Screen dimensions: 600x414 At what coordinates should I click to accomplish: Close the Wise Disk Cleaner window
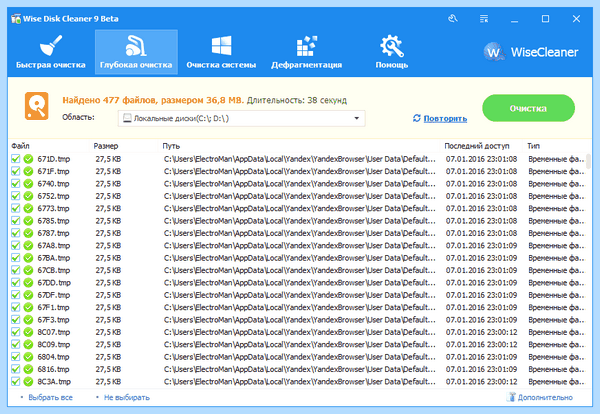576,19
